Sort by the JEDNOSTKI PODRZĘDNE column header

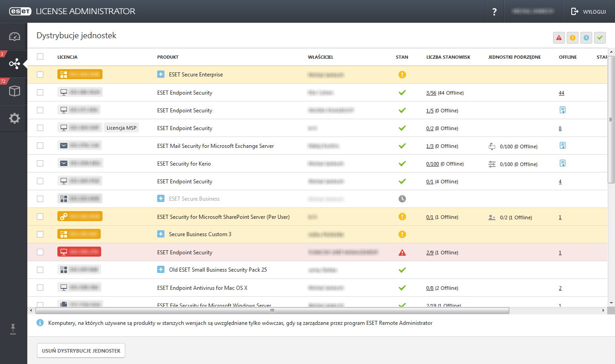(514, 57)
